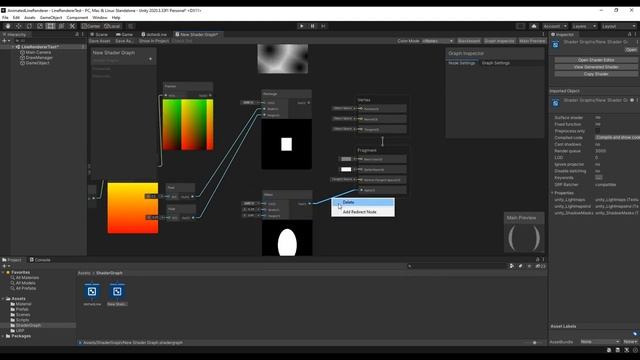Viewport: 640px width, 360px height.
Task: Collapse the Favorites group
Action: [3, 272]
